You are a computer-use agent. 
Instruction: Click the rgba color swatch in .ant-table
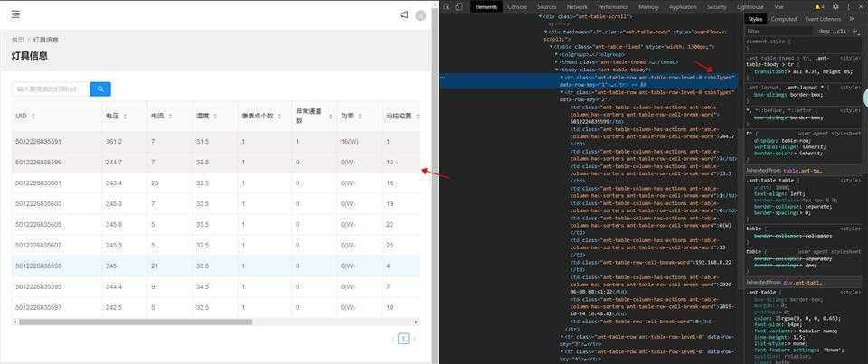pyautogui.click(x=776, y=318)
